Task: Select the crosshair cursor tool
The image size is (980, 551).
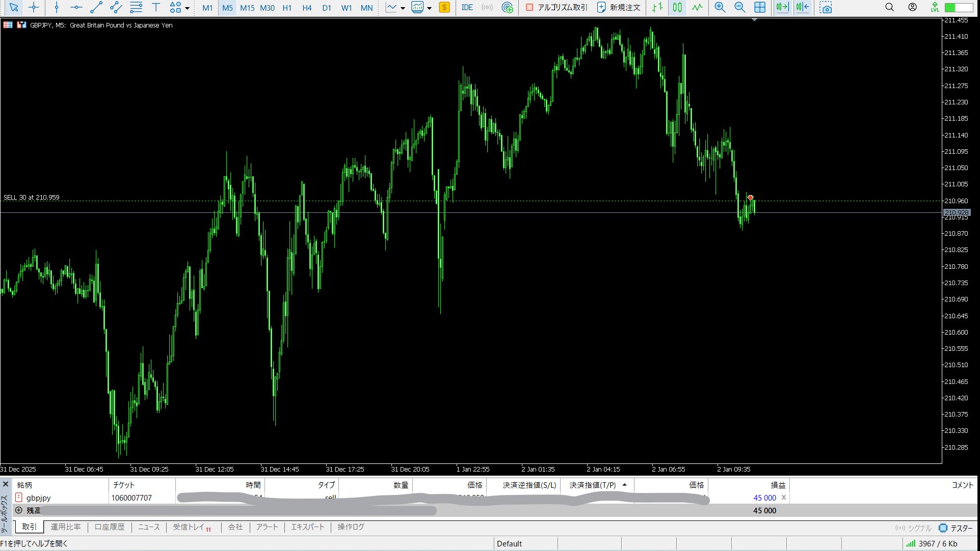Action: (34, 7)
